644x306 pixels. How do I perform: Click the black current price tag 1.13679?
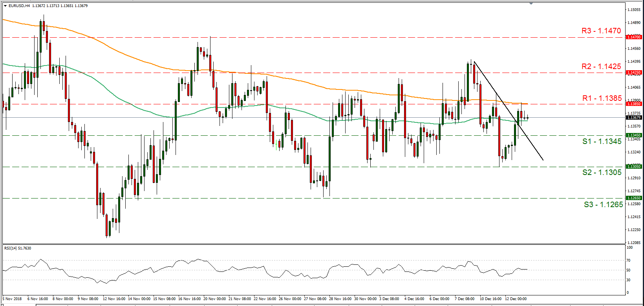point(634,118)
